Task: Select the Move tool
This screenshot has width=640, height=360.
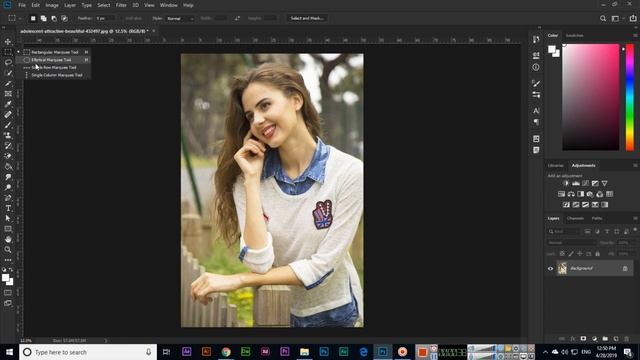Action: (x=8, y=42)
